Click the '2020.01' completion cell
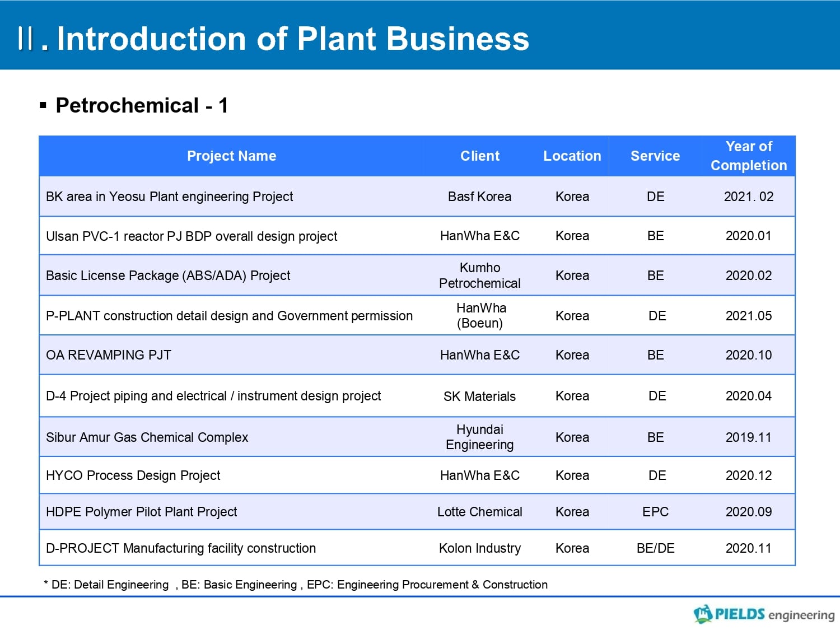The width and height of the screenshot is (840, 630). pos(749,236)
